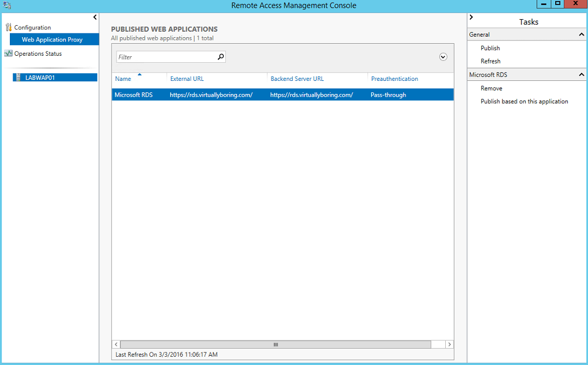Click the horizontal scrollbar right arrow
This screenshot has width=588, height=365.
coord(449,344)
